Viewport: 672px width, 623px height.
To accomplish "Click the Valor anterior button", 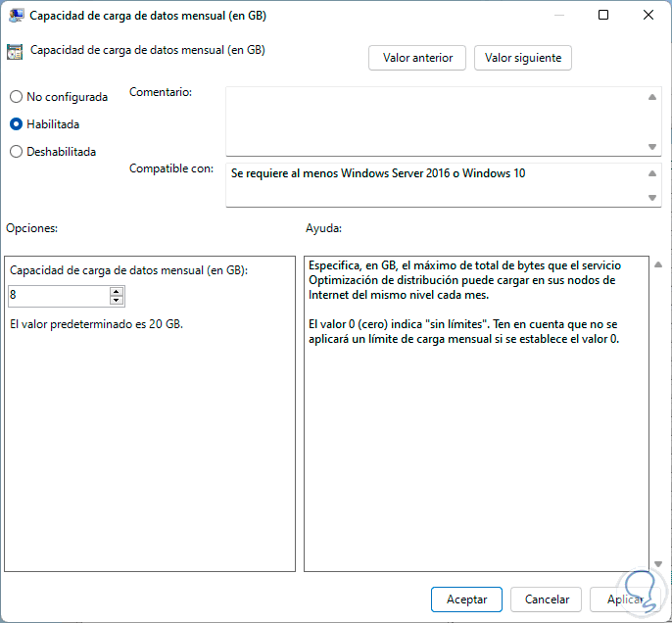I will click(417, 58).
